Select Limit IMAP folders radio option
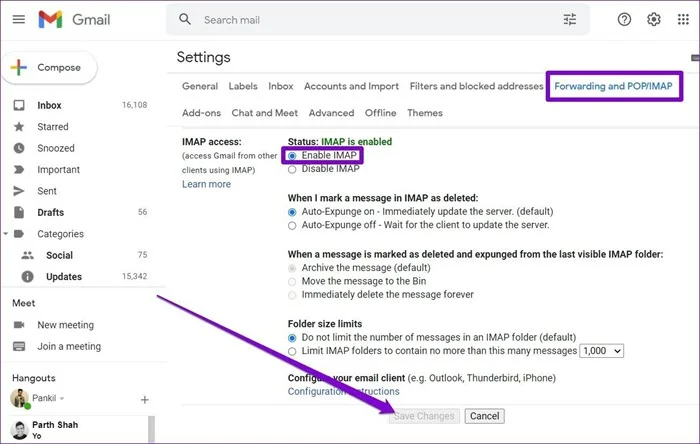 (x=292, y=352)
